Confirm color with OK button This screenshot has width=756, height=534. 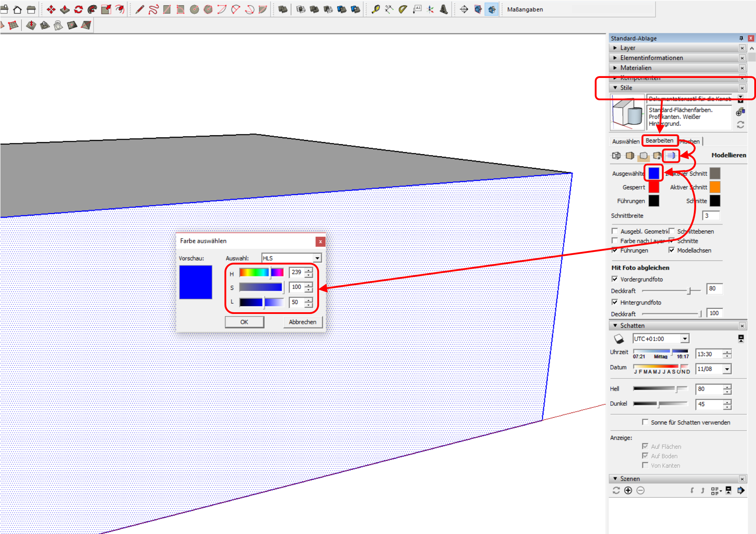point(244,322)
